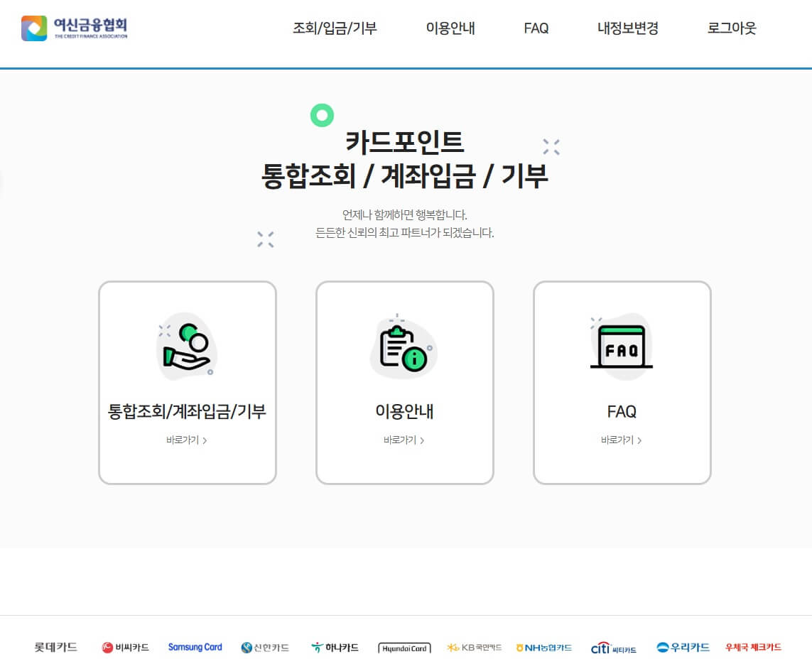Click the coin-in-hand icon on 통합조회 card
The height and width of the screenshot is (669, 812).
pos(187,347)
